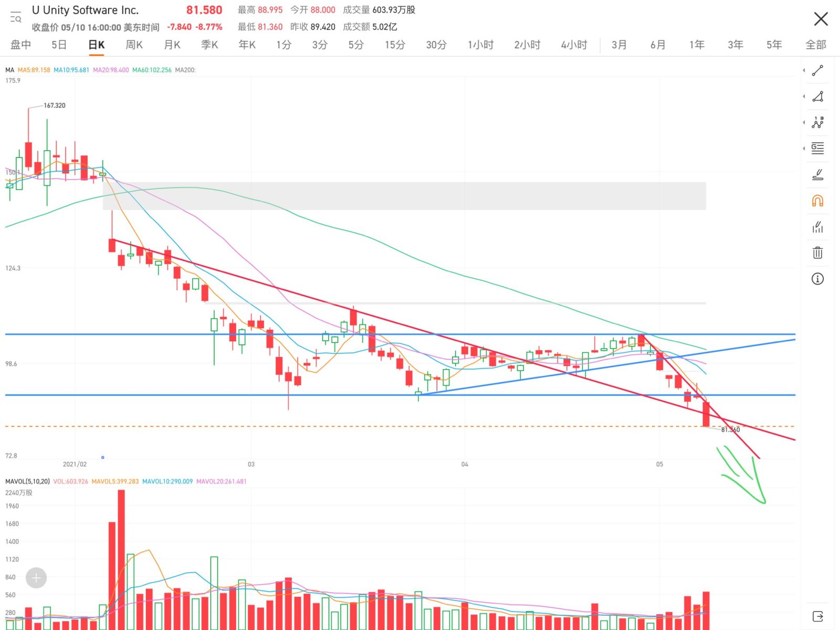Switch to the 5日 tab
The width and height of the screenshot is (840, 630).
[x=59, y=45]
